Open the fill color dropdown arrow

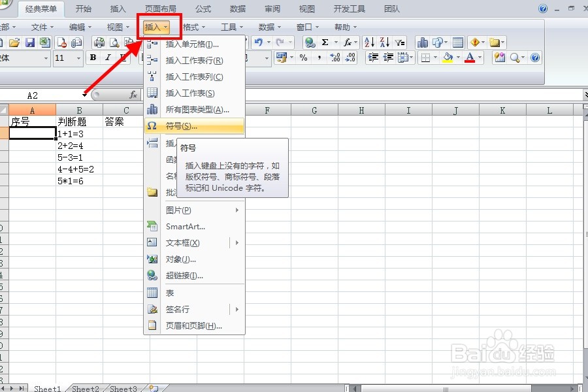[x=458, y=57]
